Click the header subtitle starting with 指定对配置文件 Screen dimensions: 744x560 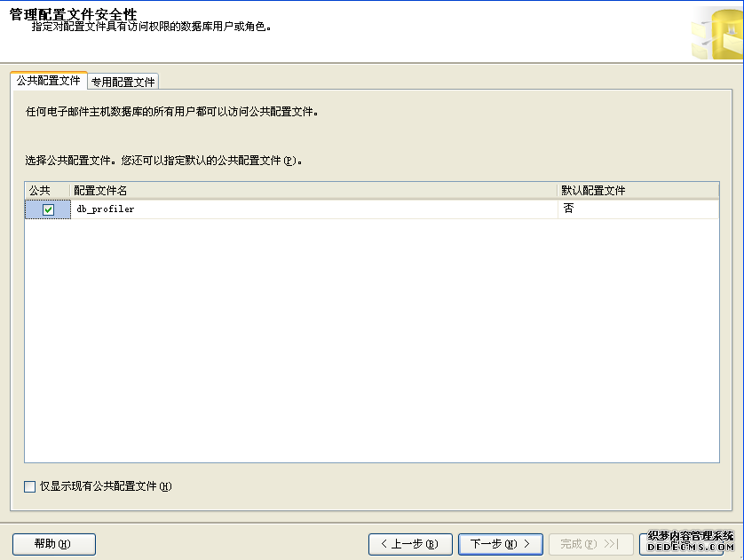[151, 28]
